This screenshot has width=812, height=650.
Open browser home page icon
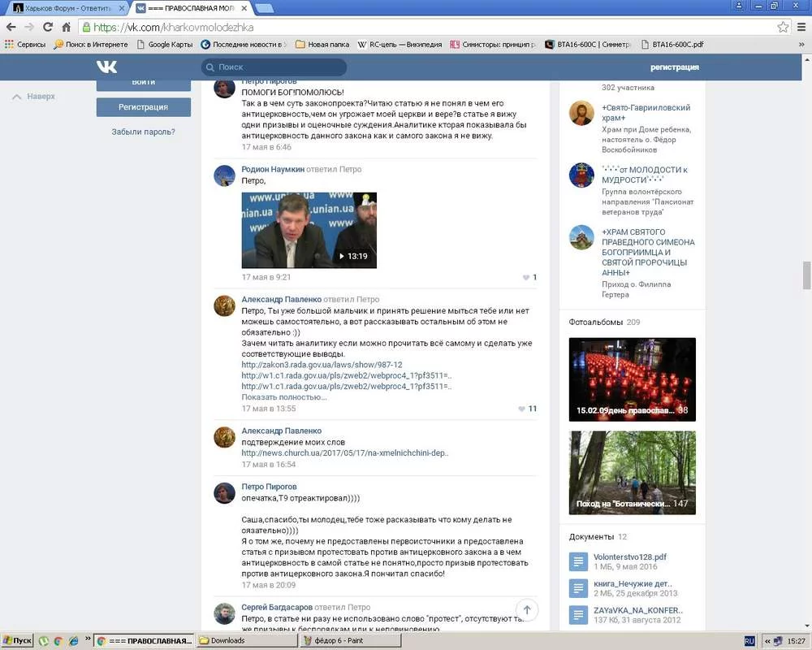pyautogui.click(x=66, y=27)
